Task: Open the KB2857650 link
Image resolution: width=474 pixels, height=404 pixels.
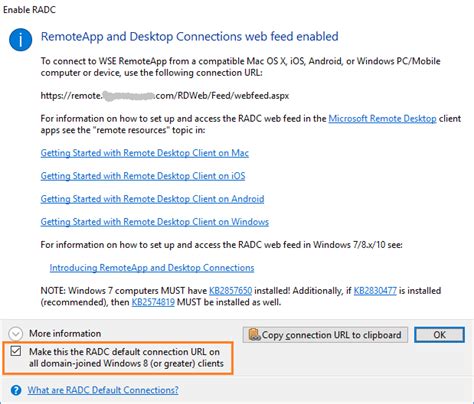Action: (x=230, y=291)
